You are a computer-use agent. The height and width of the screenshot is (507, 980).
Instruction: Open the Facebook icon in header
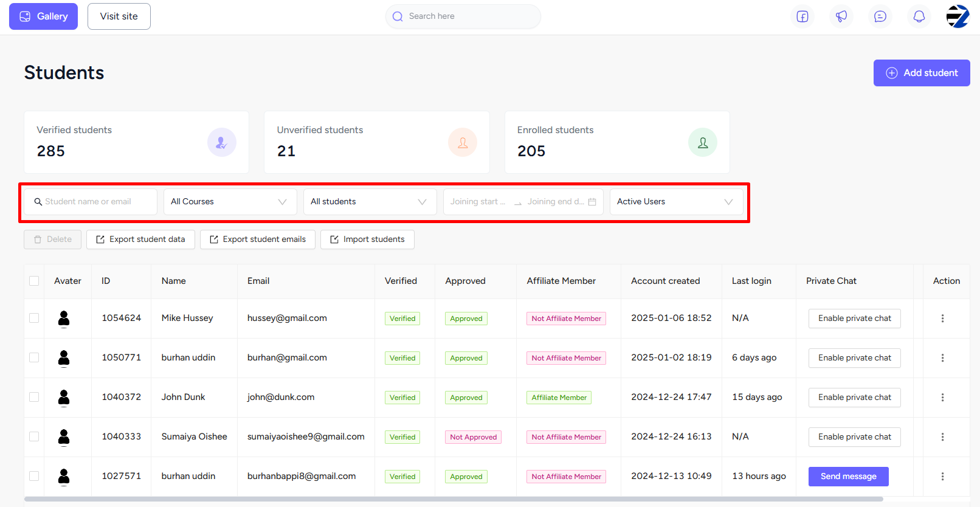(x=802, y=16)
